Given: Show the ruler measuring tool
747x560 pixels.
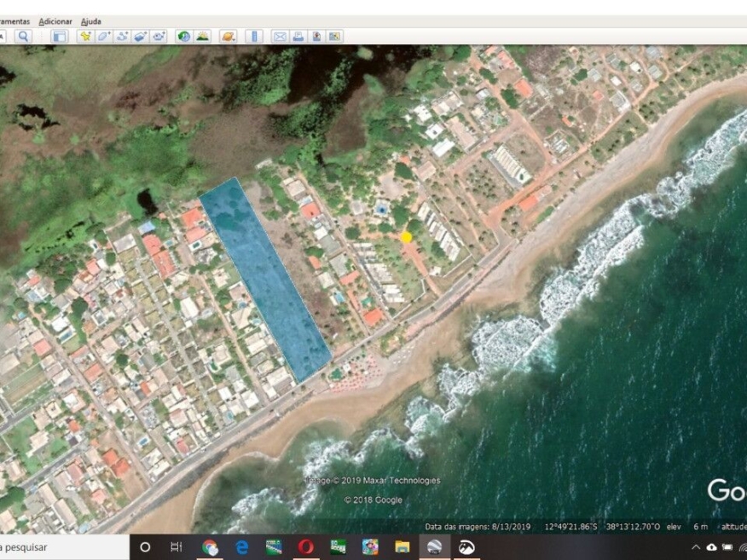Looking at the screenshot, I should click(x=254, y=36).
